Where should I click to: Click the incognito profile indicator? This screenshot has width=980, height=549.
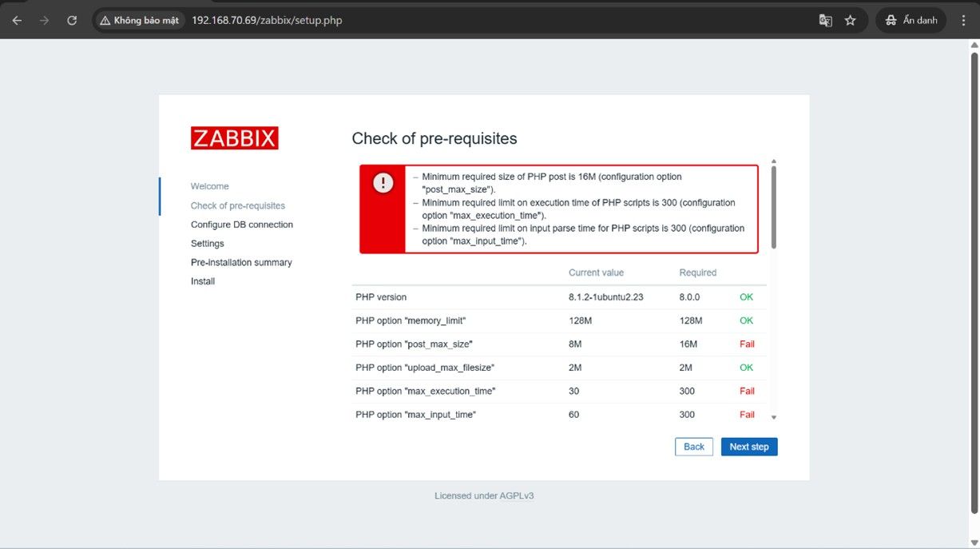(x=911, y=21)
